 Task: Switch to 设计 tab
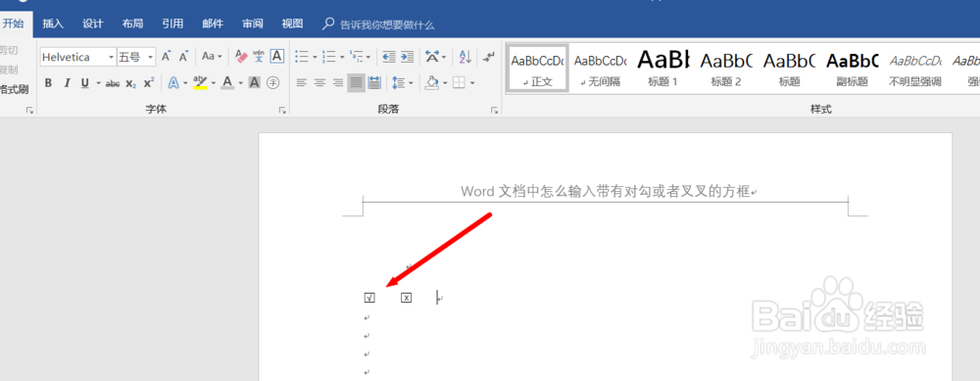coord(92,24)
